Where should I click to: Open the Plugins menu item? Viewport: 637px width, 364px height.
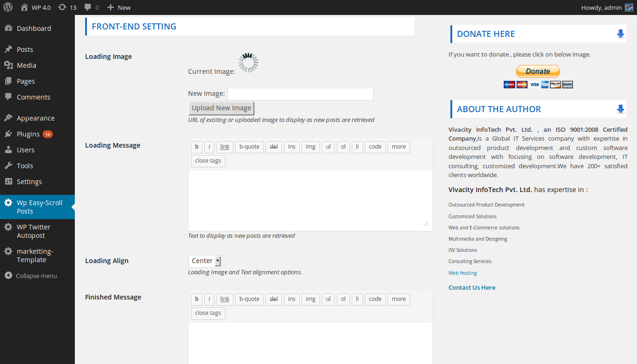37,134
